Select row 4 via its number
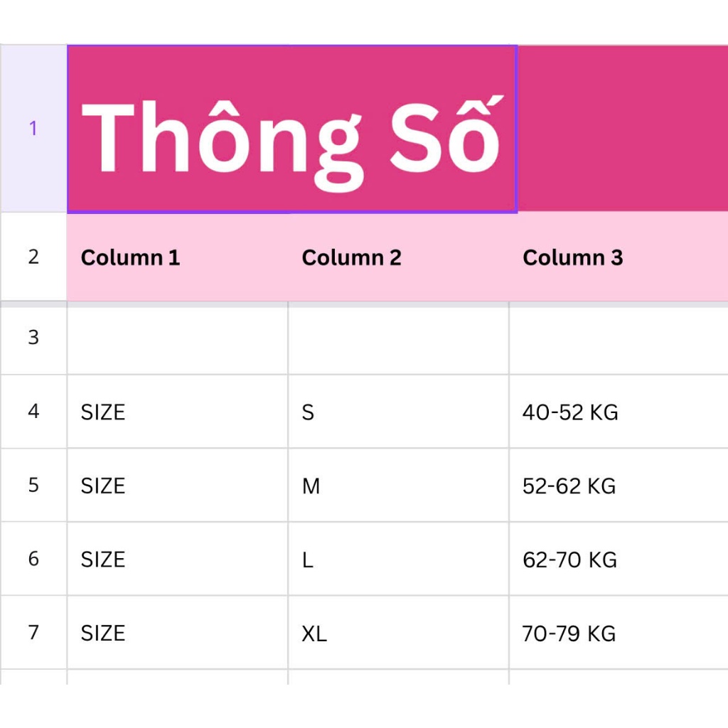 click(33, 412)
